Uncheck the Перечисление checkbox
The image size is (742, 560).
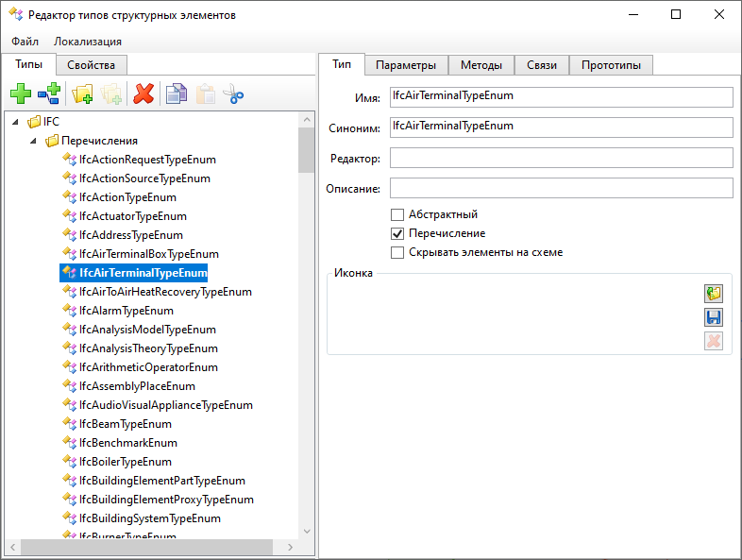pyautogui.click(x=397, y=233)
